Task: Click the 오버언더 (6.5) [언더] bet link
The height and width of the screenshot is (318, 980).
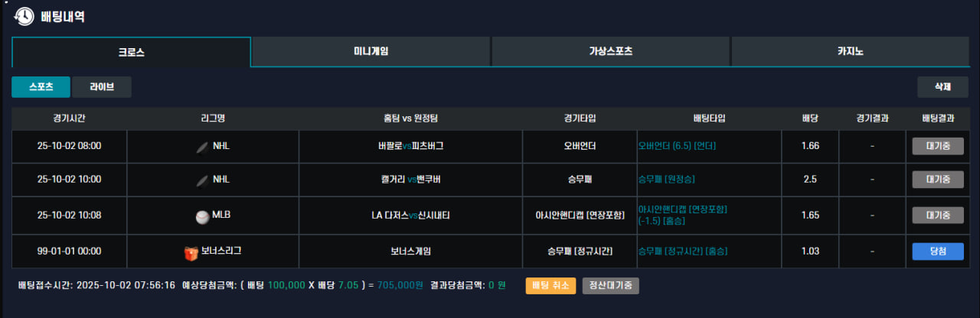Action: pyautogui.click(x=677, y=146)
